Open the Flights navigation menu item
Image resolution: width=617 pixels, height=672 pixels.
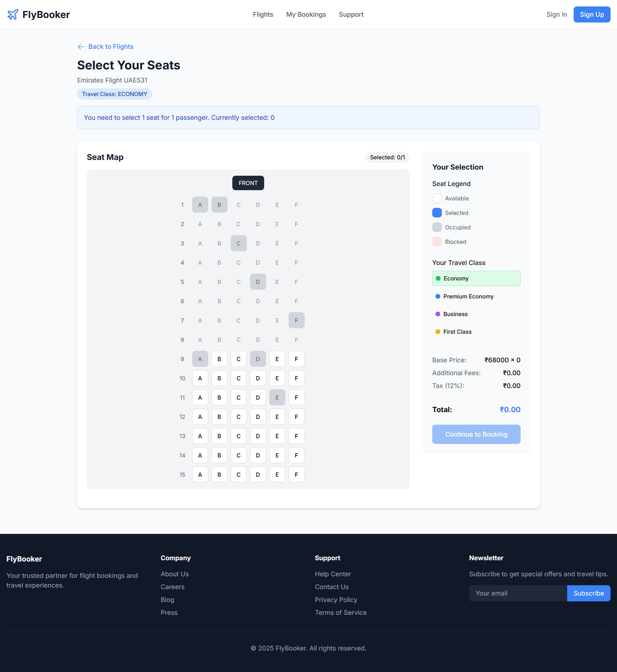click(x=263, y=14)
